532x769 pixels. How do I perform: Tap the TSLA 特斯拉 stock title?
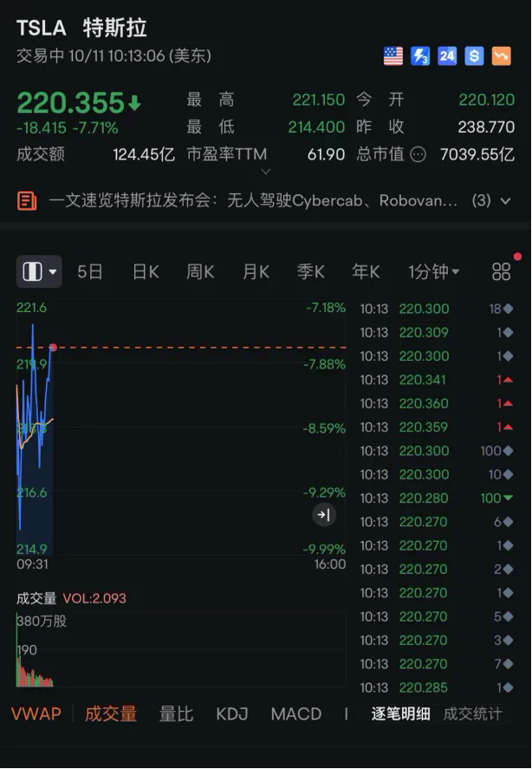point(81,28)
